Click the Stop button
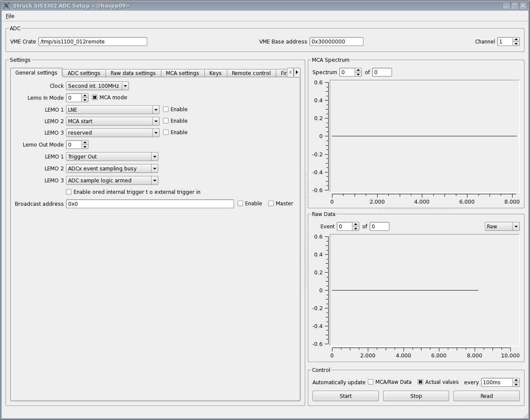This screenshot has height=420, width=530. (416, 396)
